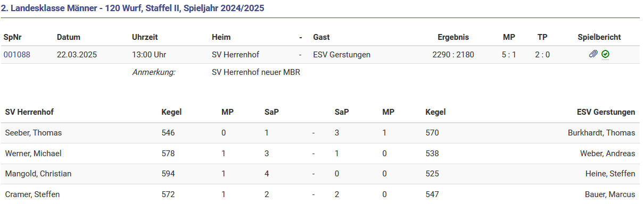Screen dimensions: 644x204
Task: Click guest player Bauer, Marcus
Action: click(609, 194)
